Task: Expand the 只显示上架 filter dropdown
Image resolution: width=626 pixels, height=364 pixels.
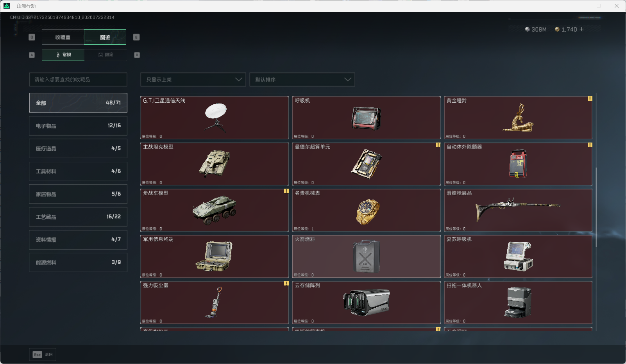Action: point(193,79)
